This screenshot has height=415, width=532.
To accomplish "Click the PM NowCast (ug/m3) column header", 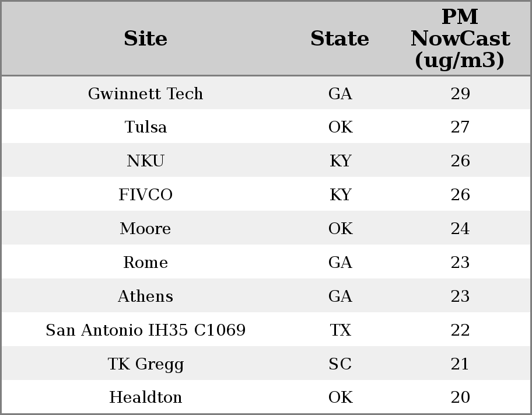I will pyautogui.click(x=460, y=39).
